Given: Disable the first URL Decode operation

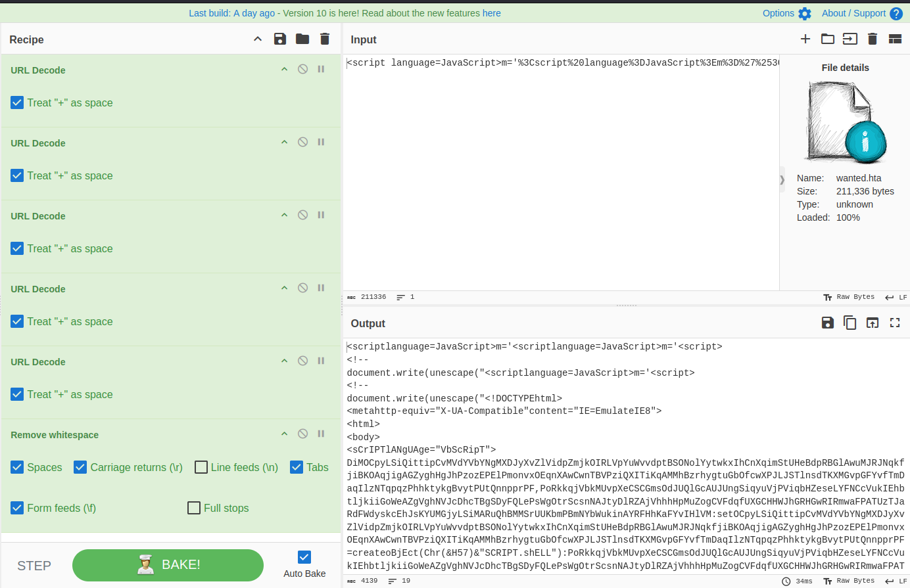Looking at the screenshot, I should (302, 69).
